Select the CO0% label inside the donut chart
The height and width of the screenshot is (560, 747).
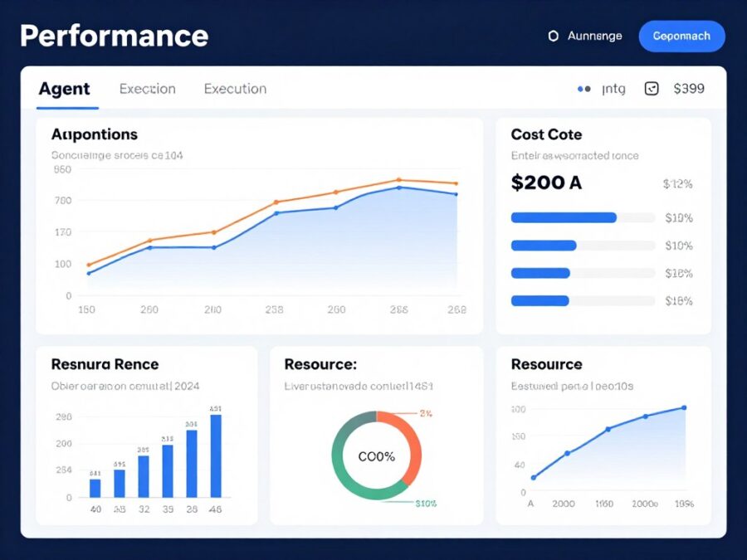[x=375, y=455]
